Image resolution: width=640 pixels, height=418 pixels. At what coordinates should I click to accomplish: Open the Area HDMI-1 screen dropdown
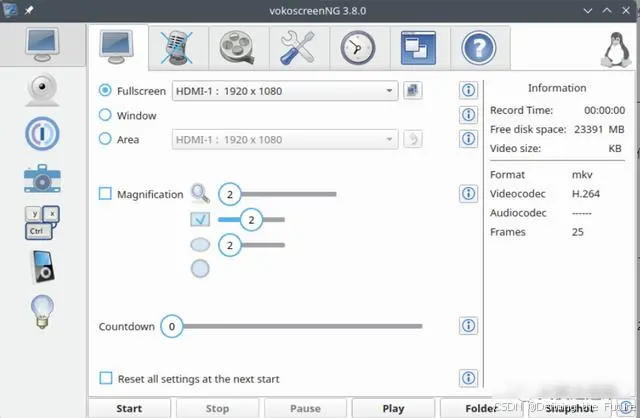[x=285, y=139]
